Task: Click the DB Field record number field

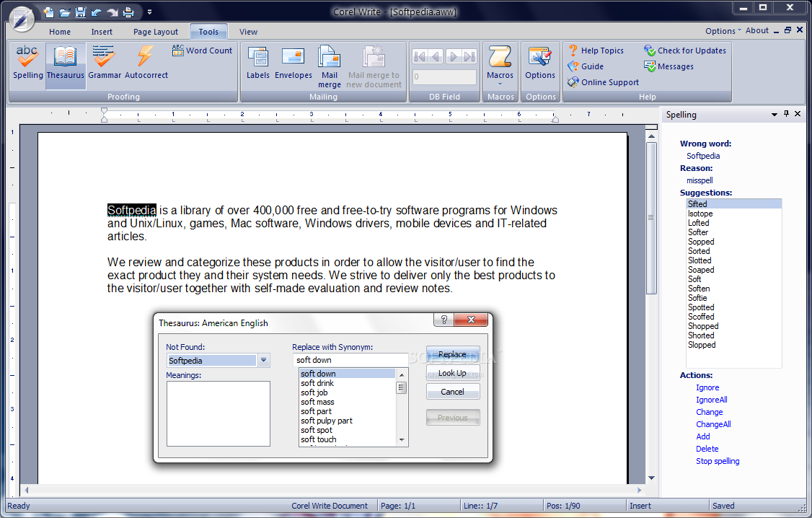Action: tap(444, 76)
